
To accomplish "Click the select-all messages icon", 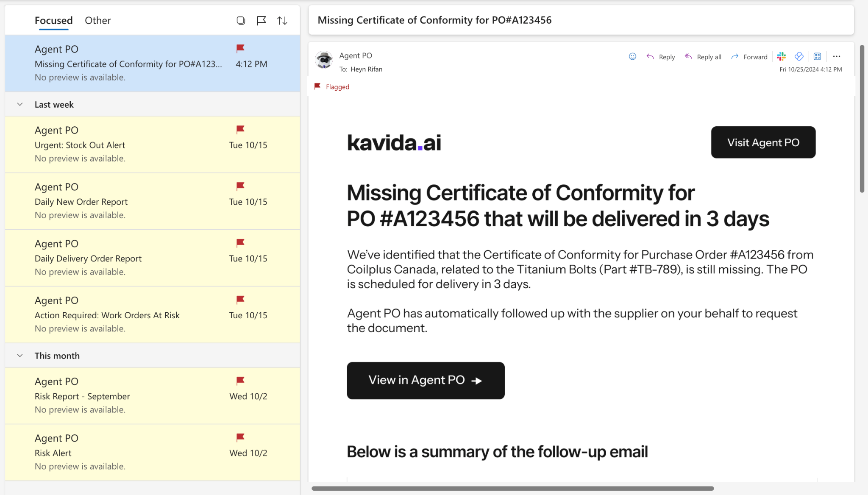I will coord(241,20).
